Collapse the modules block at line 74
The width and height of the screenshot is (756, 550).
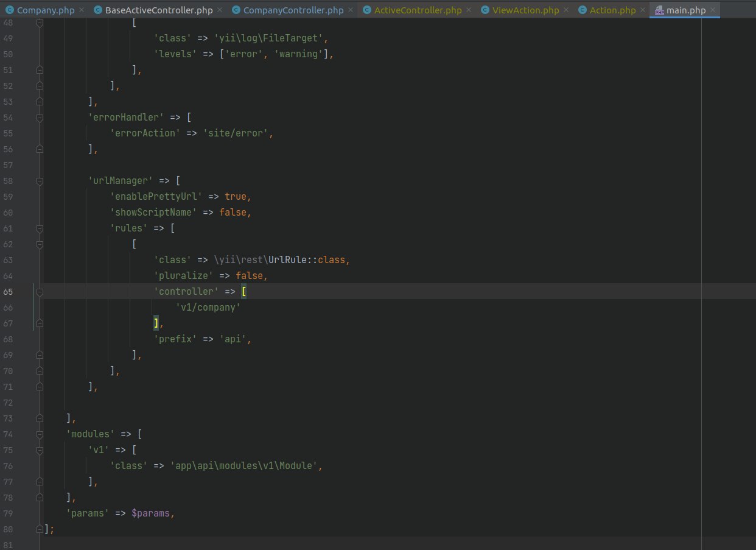(40, 434)
